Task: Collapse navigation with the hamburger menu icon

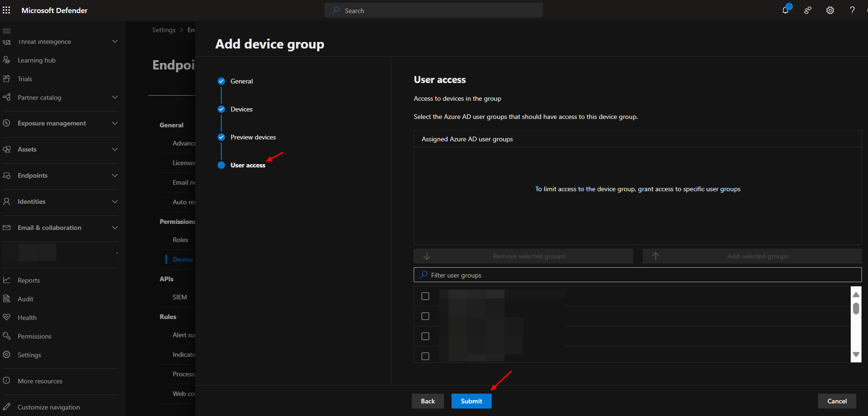Action: click(x=7, y=31)
